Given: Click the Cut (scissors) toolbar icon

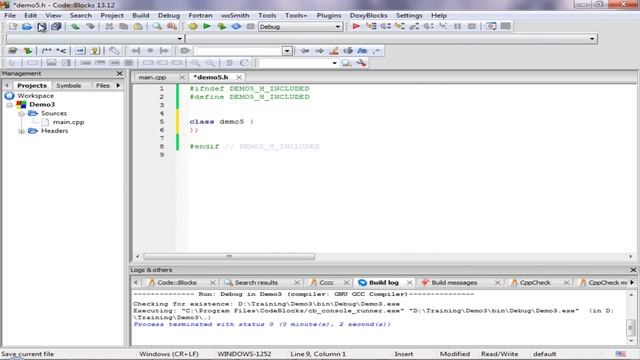Looking at the screenshot, I should [x=109, y=27].
